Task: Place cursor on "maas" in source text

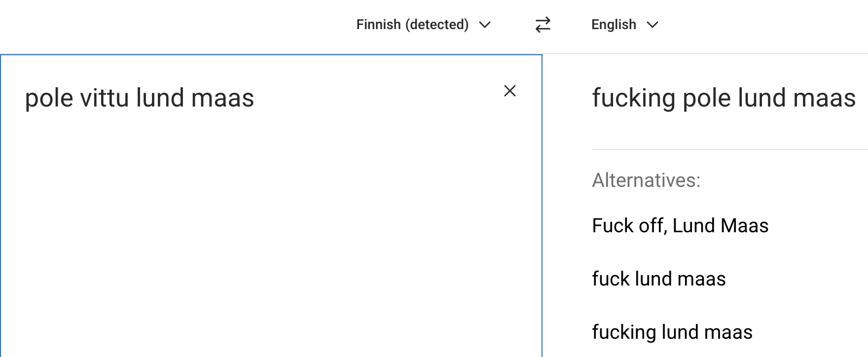Action: [x=222, y=98]
